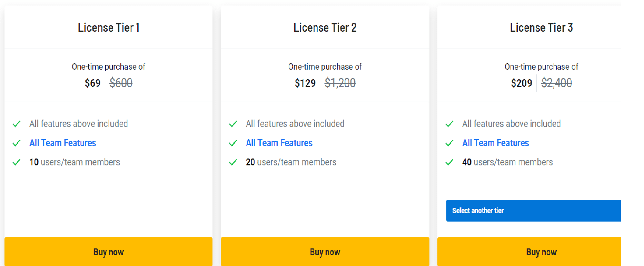Click the checkmark beside "20 users/team members"
This screenshot has height=266, width=644.
pyautogui.click(x=233, y=162)
